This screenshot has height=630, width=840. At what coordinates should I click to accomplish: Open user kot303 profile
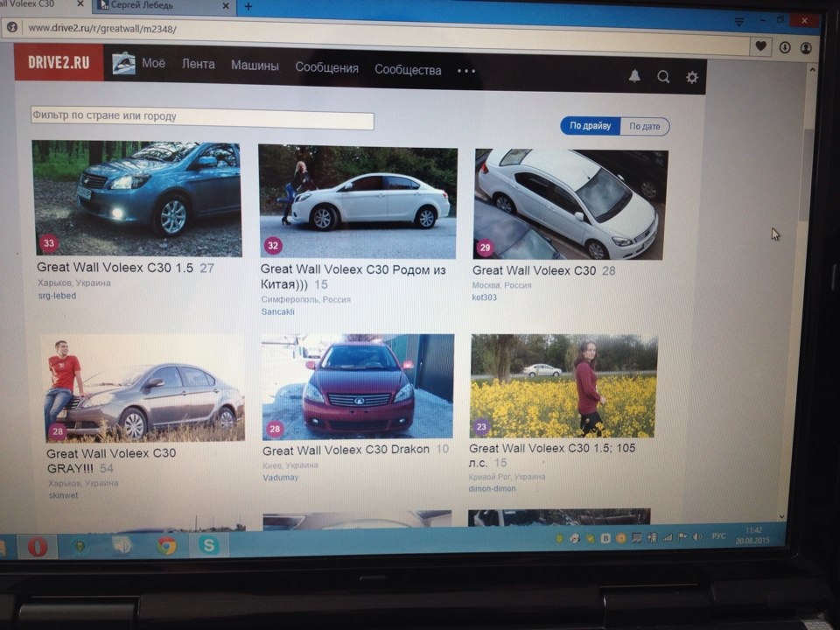point(484,297)
